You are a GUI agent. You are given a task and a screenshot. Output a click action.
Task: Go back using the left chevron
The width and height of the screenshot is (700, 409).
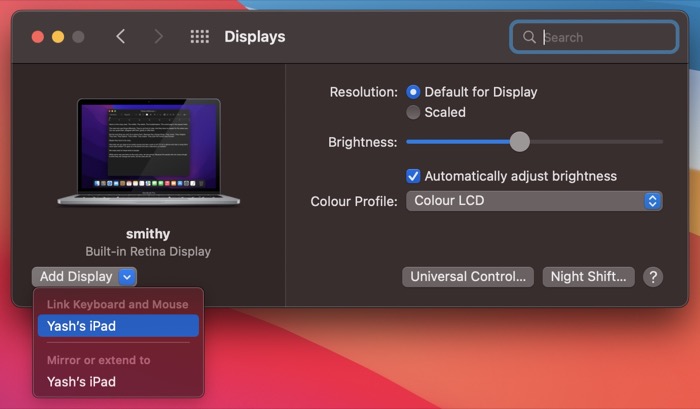[x=121, y=37]
